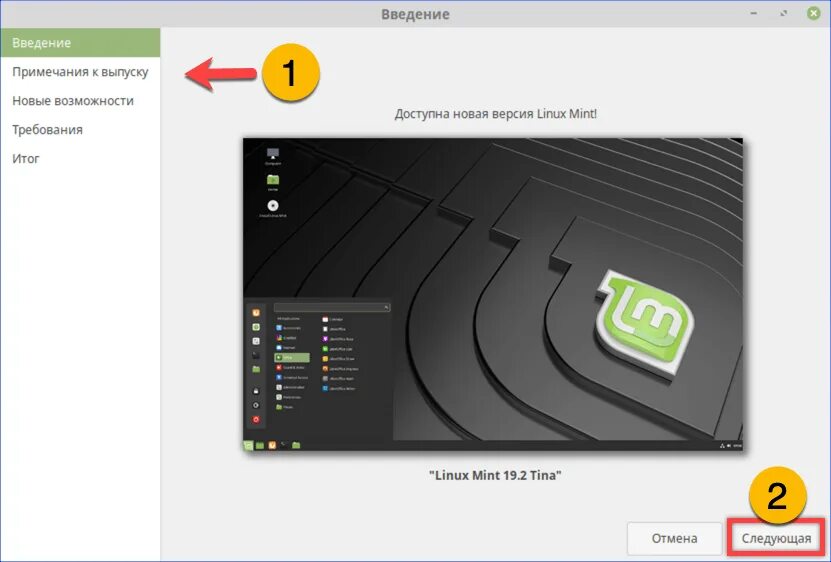Maximize the upgrade window

(783, 13)
